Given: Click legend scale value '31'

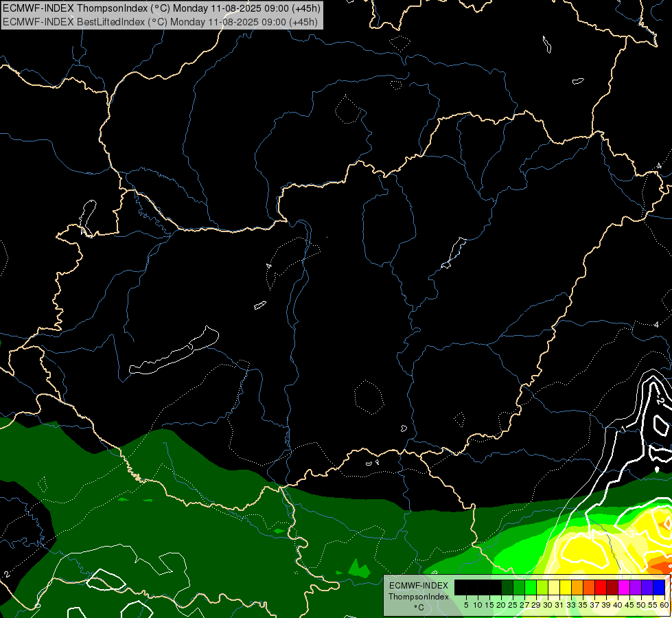Looking at the screenshot, I should 559,605.
